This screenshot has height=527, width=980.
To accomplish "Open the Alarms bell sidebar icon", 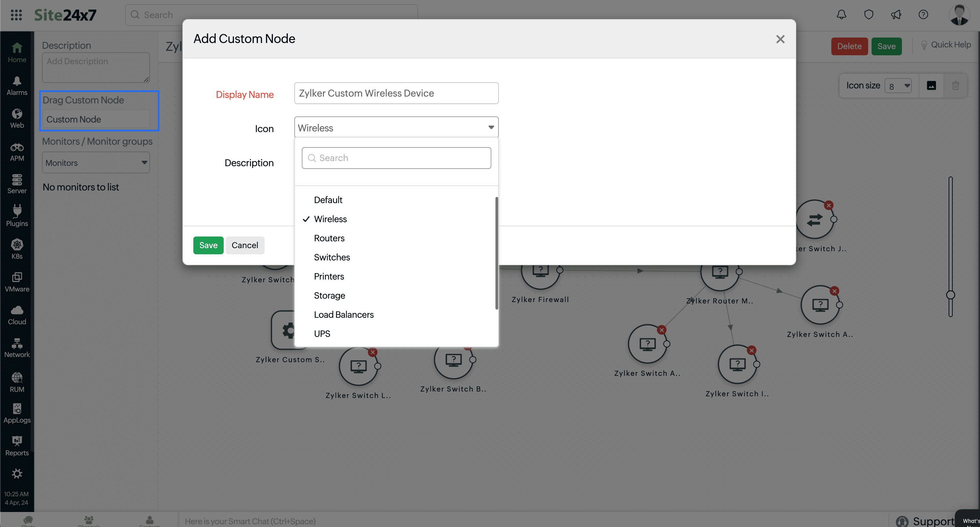I will click(x=17, y=86).
